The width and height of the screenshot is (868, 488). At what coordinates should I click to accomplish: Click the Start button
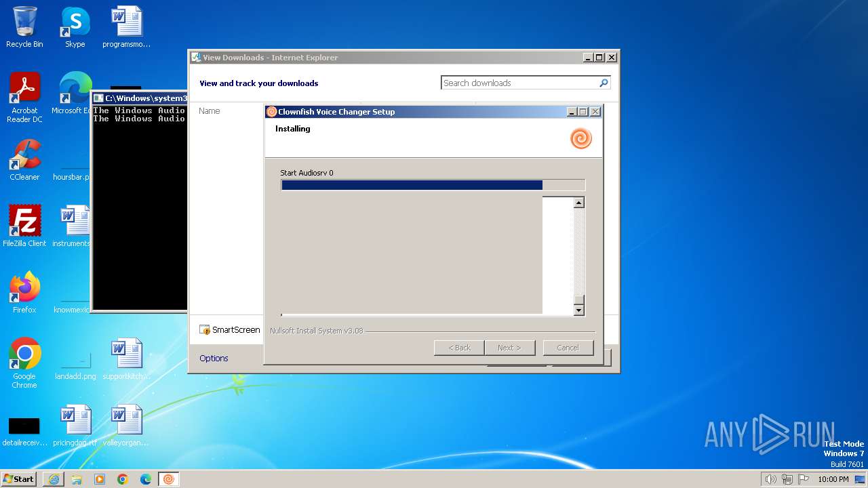[19, 479]
